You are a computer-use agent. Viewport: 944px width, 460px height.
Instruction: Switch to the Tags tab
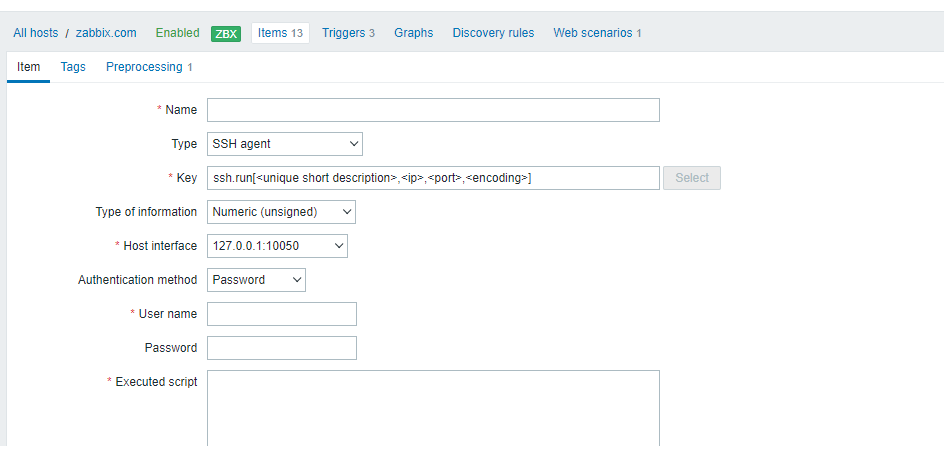[x=73, y=67]
